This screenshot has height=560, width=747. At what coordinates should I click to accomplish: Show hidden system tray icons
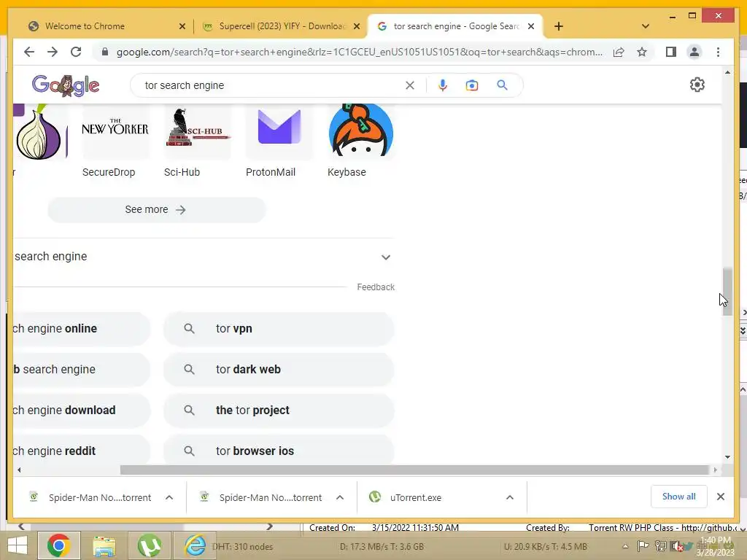tap(625, 547)
